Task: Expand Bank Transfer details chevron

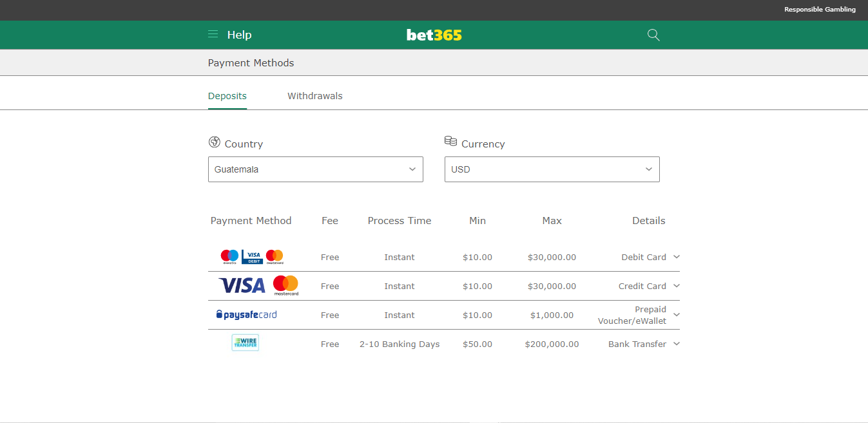Action: pos(677,343)
